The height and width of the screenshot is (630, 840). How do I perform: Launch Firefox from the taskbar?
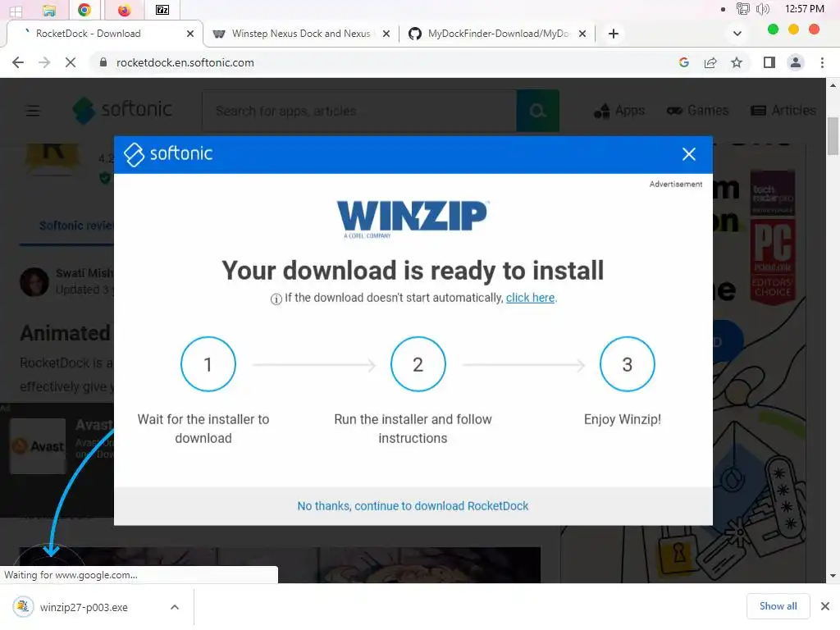(125, 10)
